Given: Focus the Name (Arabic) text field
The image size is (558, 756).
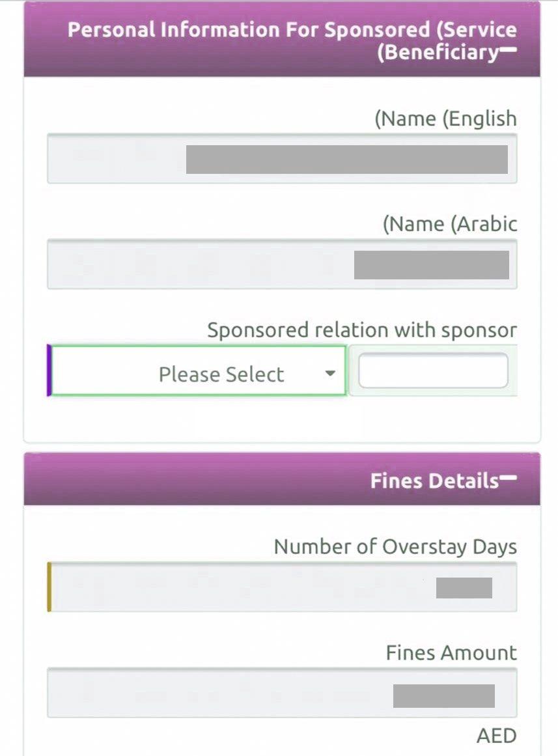Looking at the screenshot, I should (x=282, y=264).
